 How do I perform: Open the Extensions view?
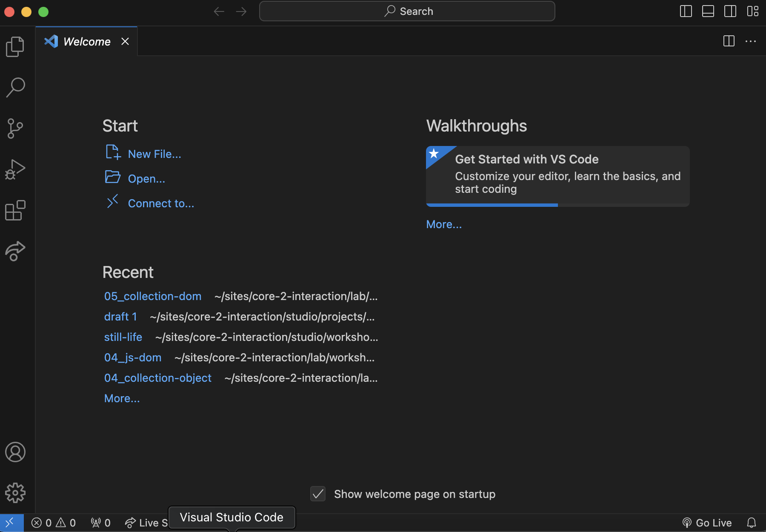coord(15,210)
